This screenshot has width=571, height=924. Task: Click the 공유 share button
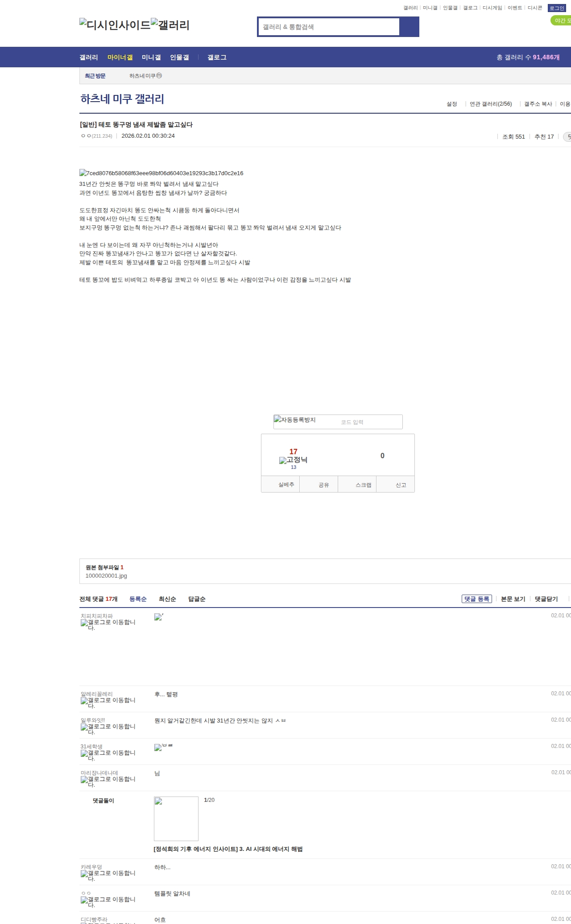tap(319, 485)
